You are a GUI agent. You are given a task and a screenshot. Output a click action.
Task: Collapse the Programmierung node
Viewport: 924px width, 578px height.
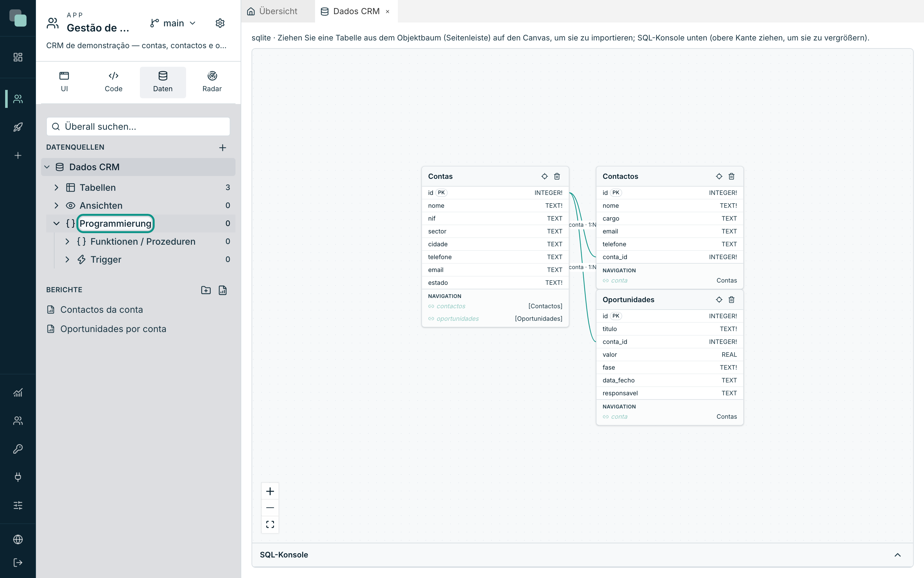click(x=56, y=223)
